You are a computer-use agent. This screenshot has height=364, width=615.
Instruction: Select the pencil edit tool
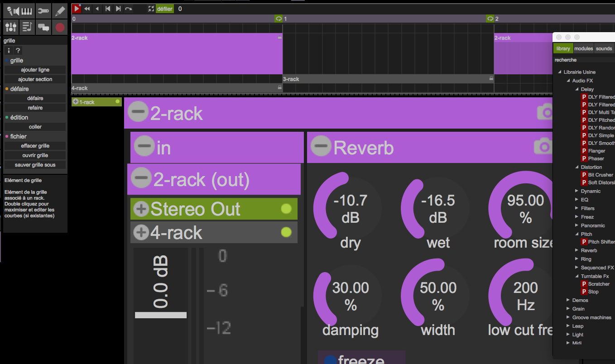[x=59, y=10]
